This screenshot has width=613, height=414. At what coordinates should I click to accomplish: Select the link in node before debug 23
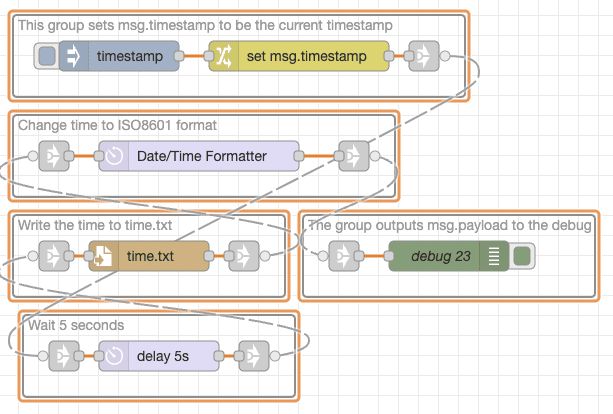(344, 256)
